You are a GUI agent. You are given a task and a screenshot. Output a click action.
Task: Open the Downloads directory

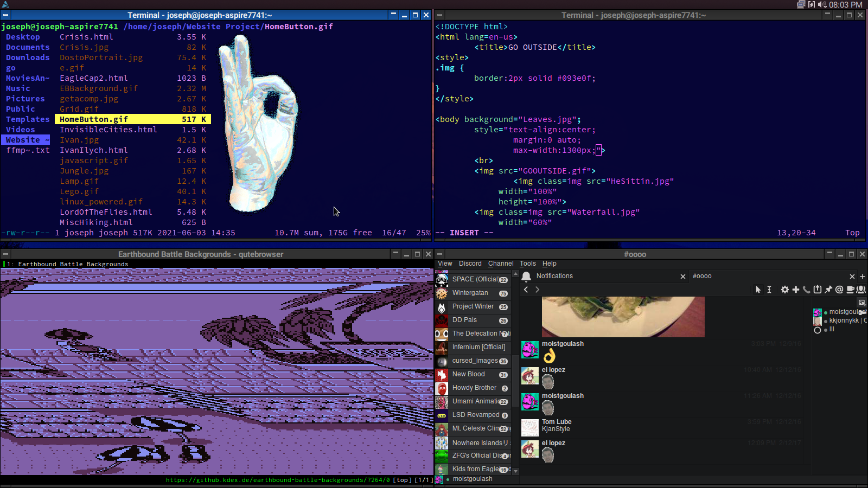click(28, 57)
